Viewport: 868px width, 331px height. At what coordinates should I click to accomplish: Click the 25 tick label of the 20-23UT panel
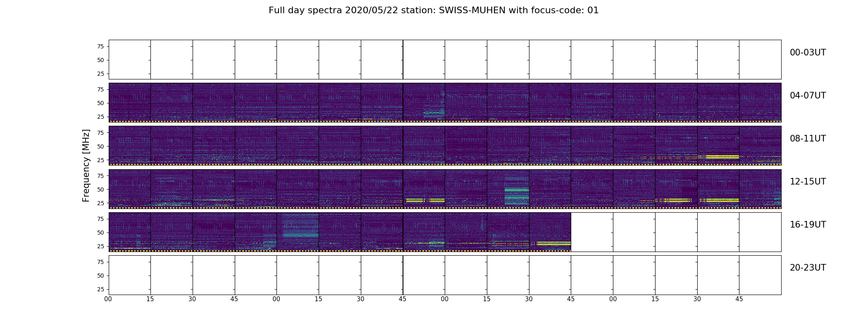tap(100, 289)
